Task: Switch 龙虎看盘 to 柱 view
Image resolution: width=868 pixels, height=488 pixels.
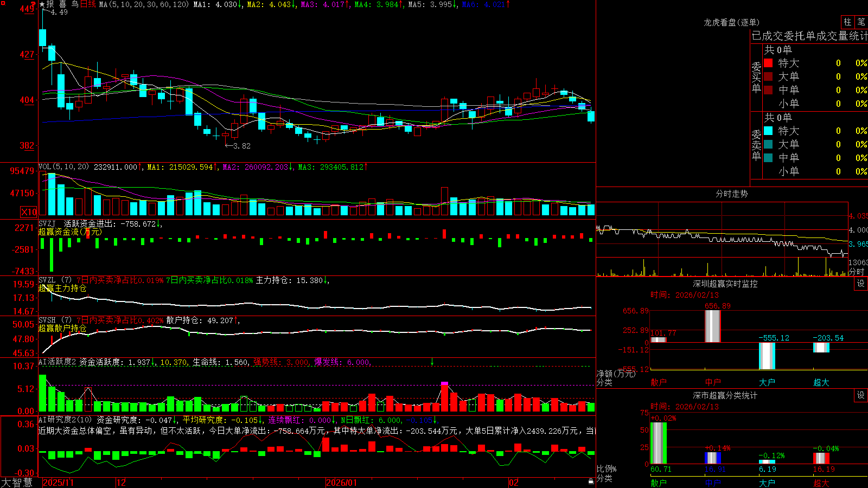Action: pyautogui.click(x=847, y=22)
